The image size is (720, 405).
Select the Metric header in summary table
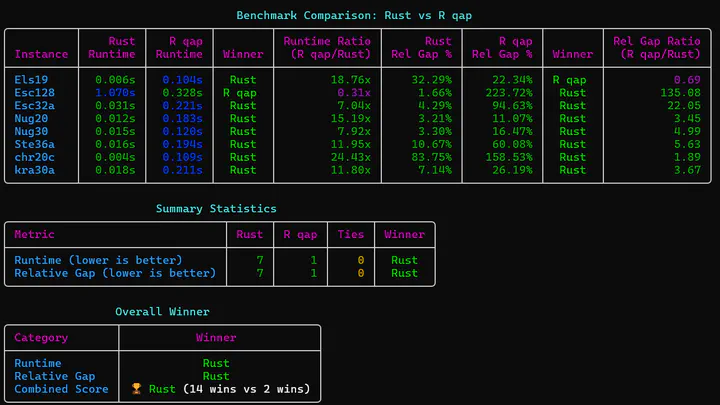tap(35, 235)
